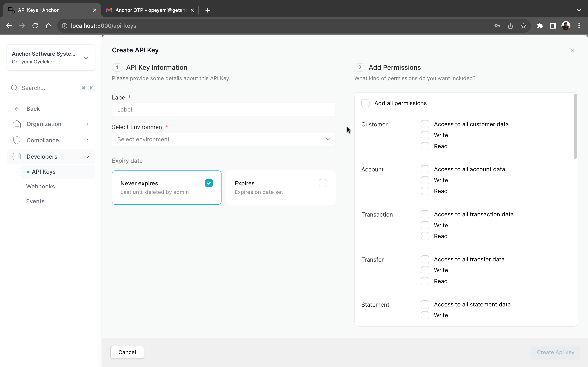The width and height of the screenshot is (588, 367).
Task: Open the browser extensions puzzle icon
Action: tap(540, 26)
